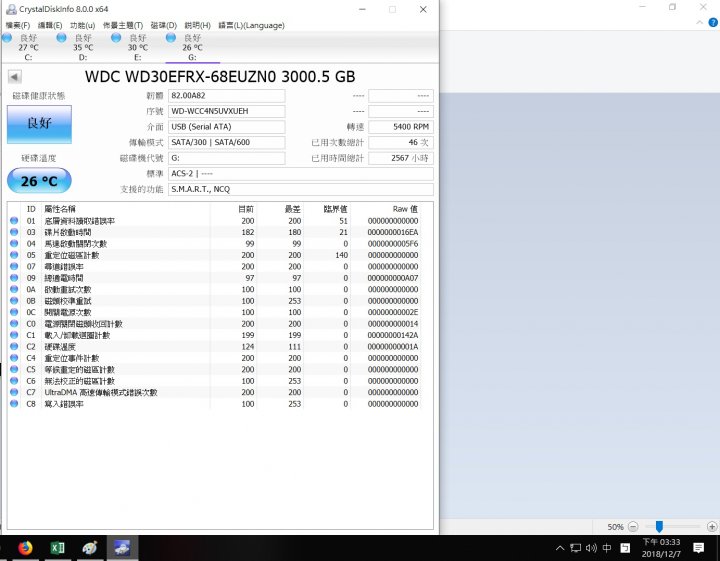Click the Raw 值 column header
The height and width of the screenshot is (561, 720).
click(x=405, y=209)
